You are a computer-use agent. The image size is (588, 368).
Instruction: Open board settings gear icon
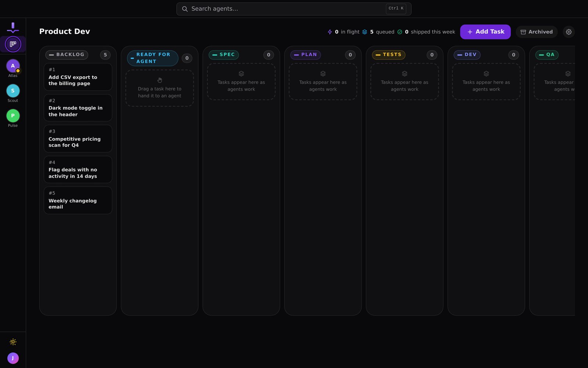[x=569, y=32]
